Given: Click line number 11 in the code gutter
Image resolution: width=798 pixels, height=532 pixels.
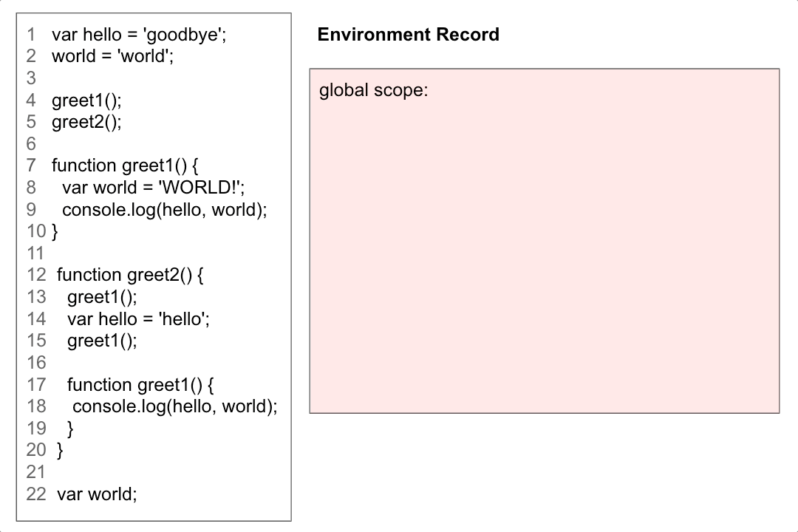Looking at the screenshot, I should pyautogui.click(x=35, y=253).
